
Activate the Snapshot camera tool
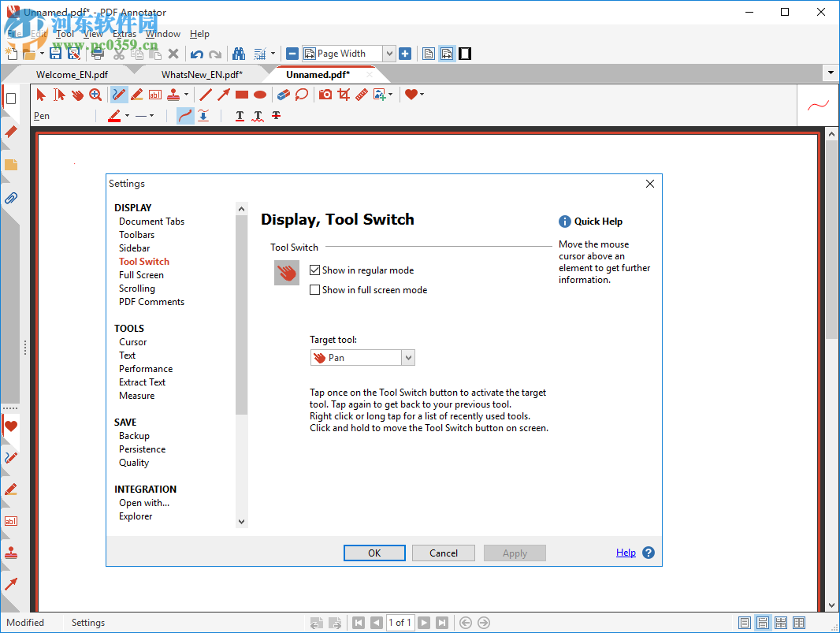click(325, 94)
